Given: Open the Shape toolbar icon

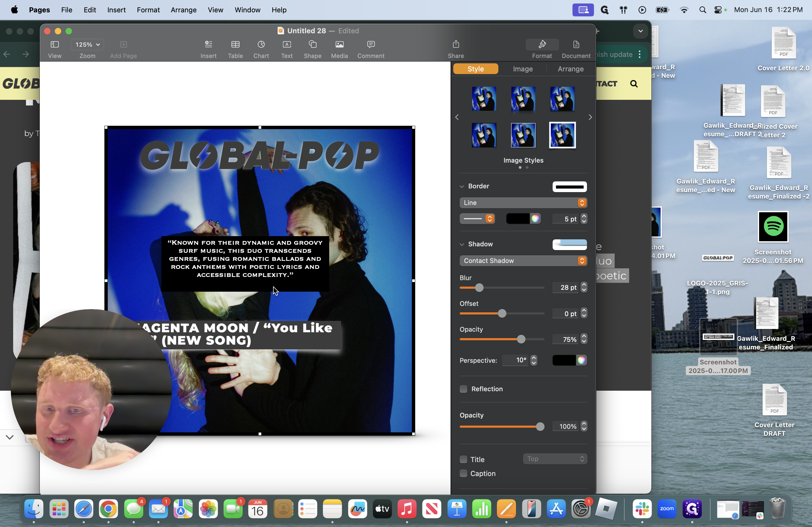Looking at the screenshot, I should 313,45.
